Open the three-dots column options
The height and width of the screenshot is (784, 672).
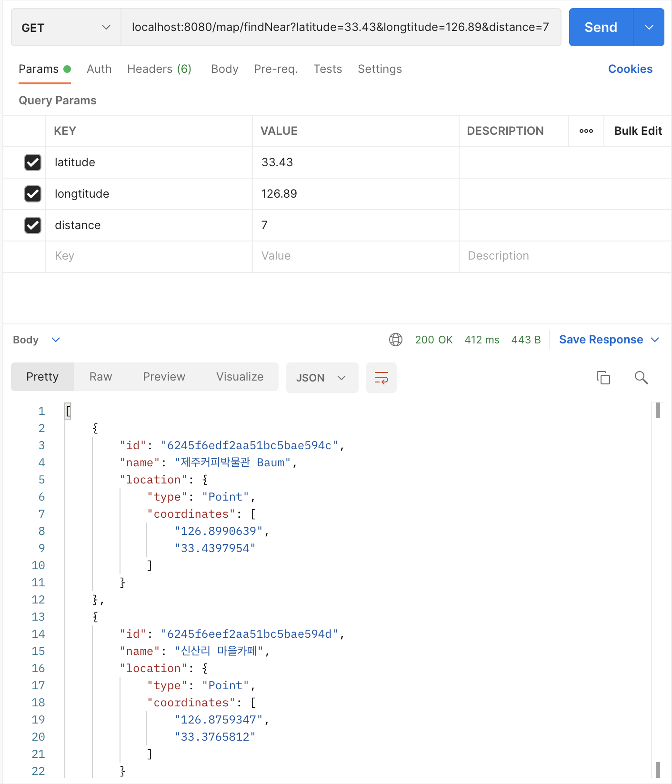pos(586,131)
